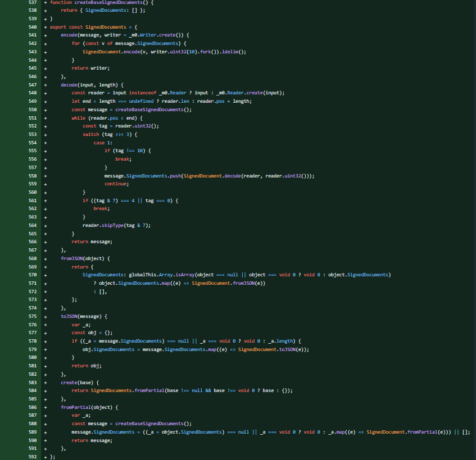Click line number 575 next to toJSON(message)
The width and height of the screenshot is (476, 460).
point(33,316)
